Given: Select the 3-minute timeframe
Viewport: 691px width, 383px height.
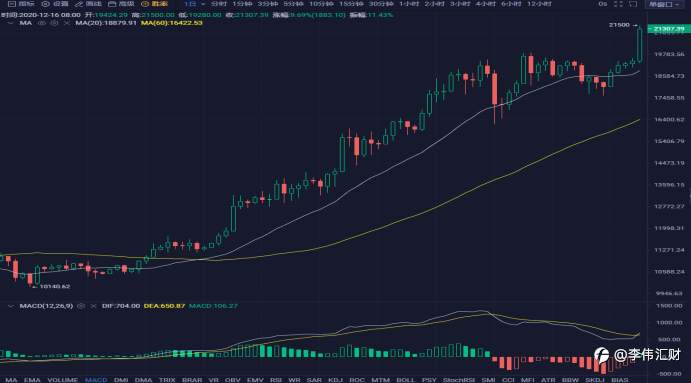Looking at the screenshot, I should (x=268, y=4).
